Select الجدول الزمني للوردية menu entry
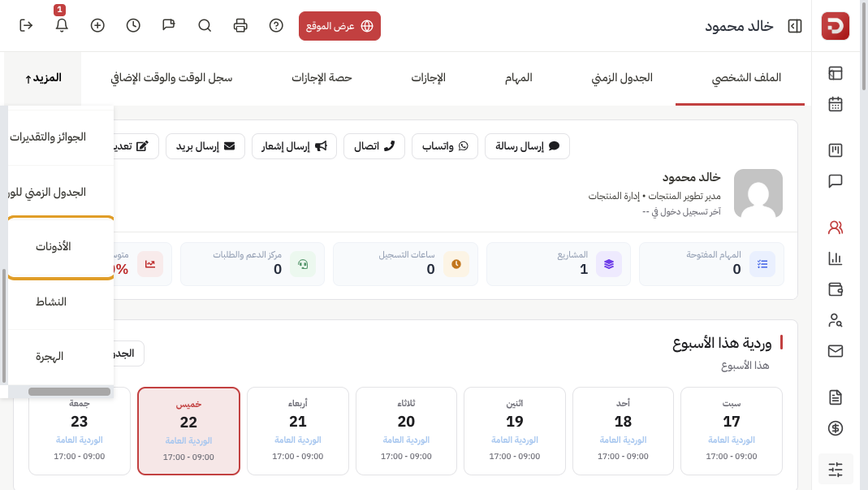The width and height of the screenshot is (868, 490). (61, 193)
